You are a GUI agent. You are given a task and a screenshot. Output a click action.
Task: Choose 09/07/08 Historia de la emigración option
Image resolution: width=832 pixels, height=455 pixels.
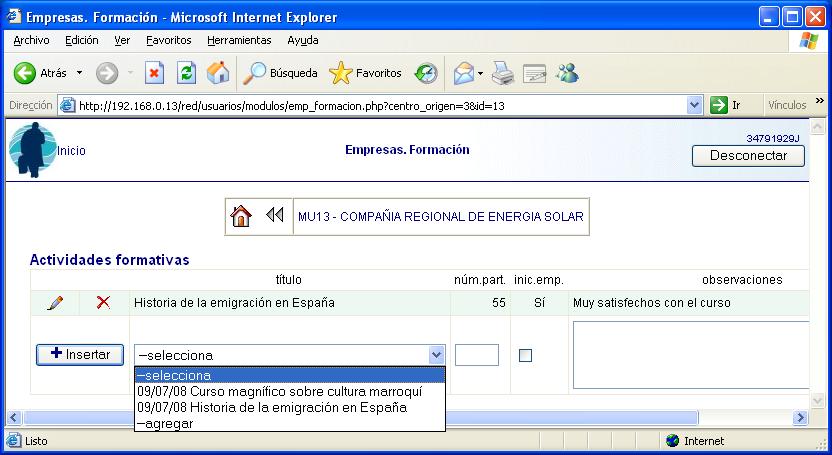[x=290, y=407]
